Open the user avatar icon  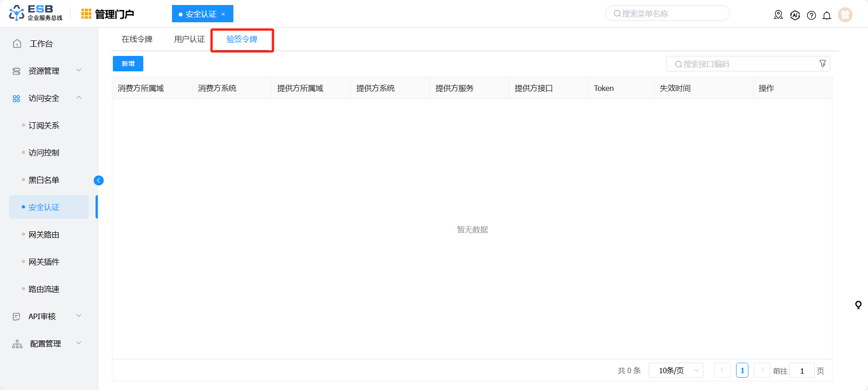845,15
